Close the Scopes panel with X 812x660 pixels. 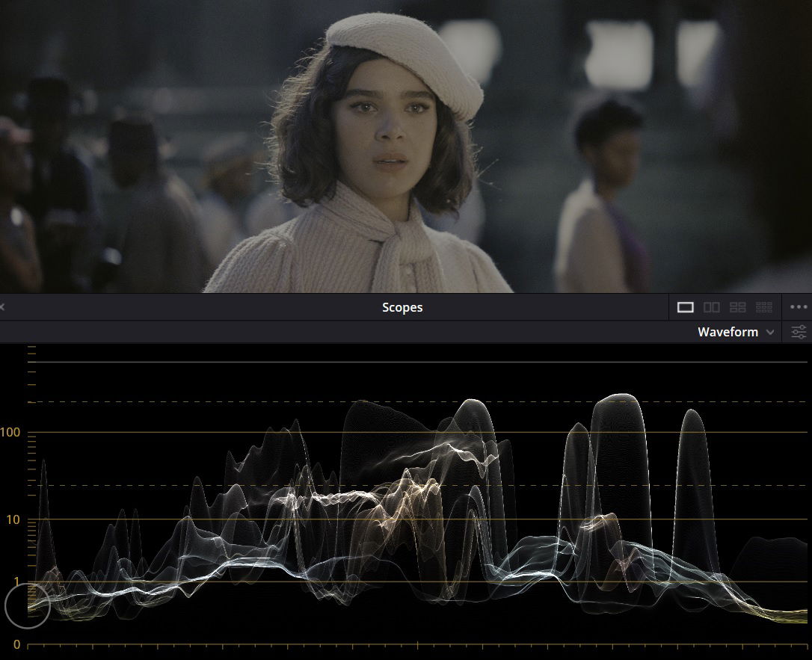(2, 307)
